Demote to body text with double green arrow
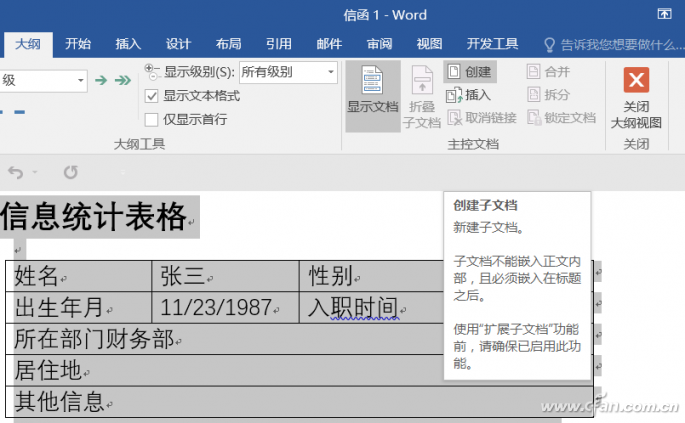 [x=123, y=80]
